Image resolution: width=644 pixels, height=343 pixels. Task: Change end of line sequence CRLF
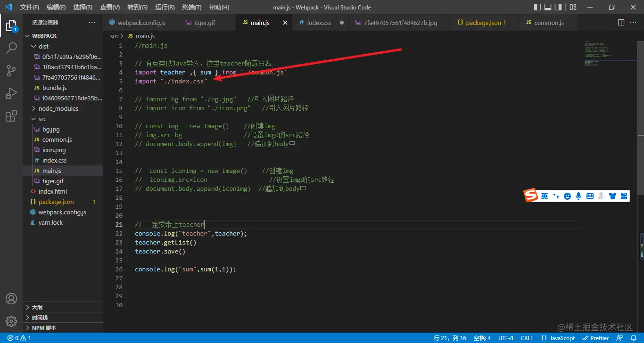[527, 338]
